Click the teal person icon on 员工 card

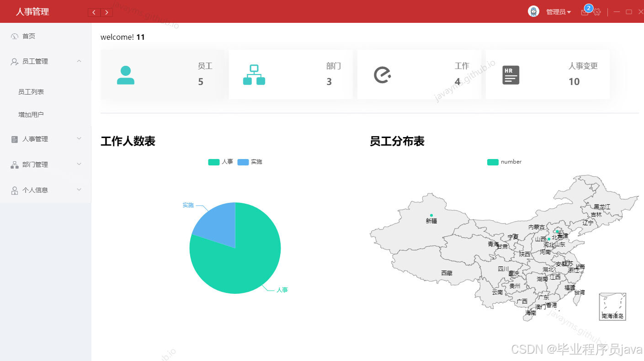(x=126, y=75)
